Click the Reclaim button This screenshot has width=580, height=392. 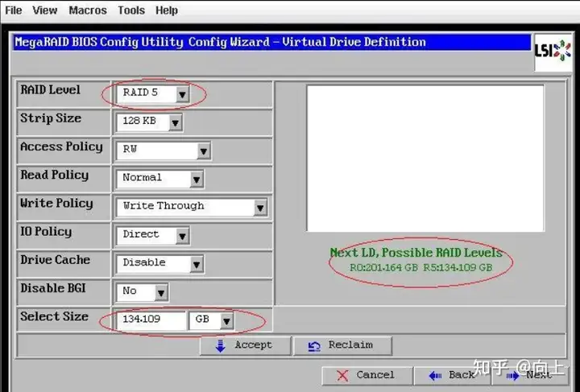[x=342, y=345]
